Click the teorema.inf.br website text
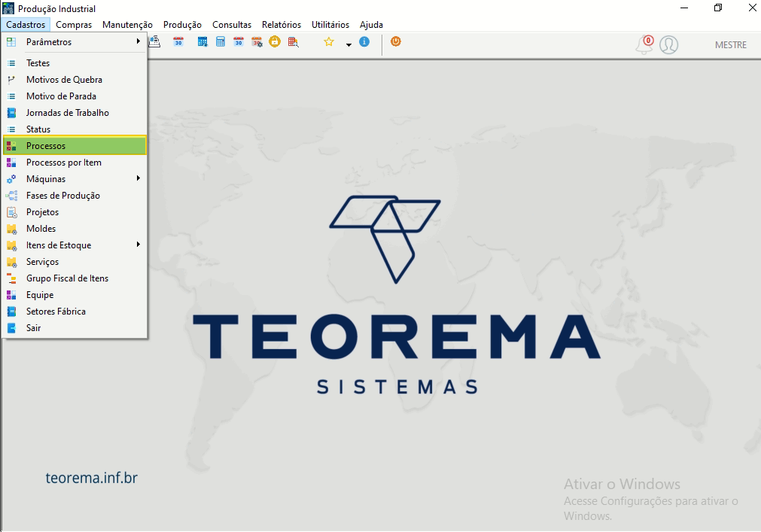Screen dimensions: 761x532 (x=92, y=478)
